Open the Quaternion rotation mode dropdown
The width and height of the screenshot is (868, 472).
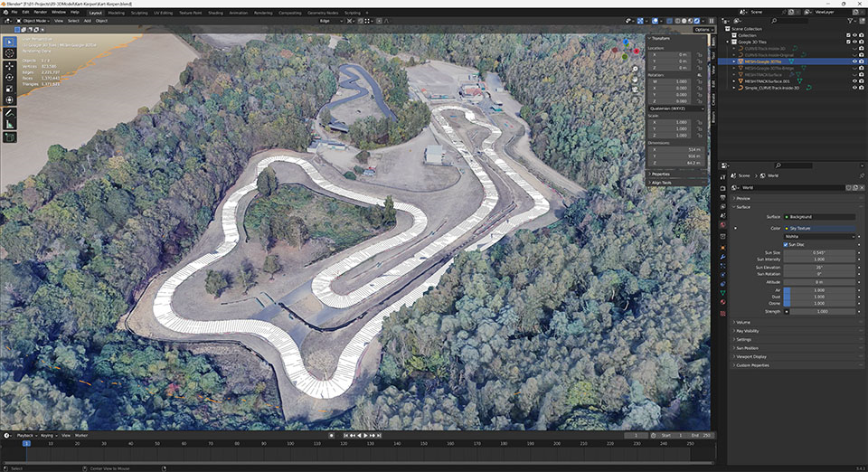click(676, 109)
